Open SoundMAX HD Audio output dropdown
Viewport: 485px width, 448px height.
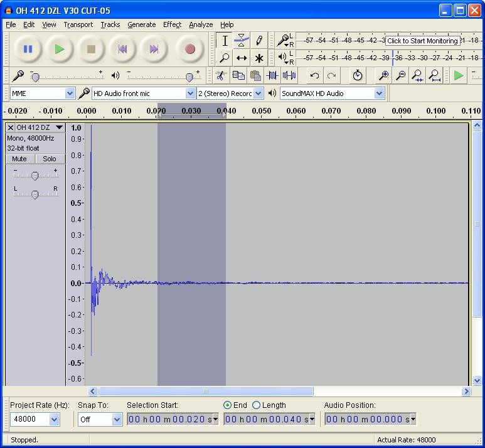[x=379, y=93]
